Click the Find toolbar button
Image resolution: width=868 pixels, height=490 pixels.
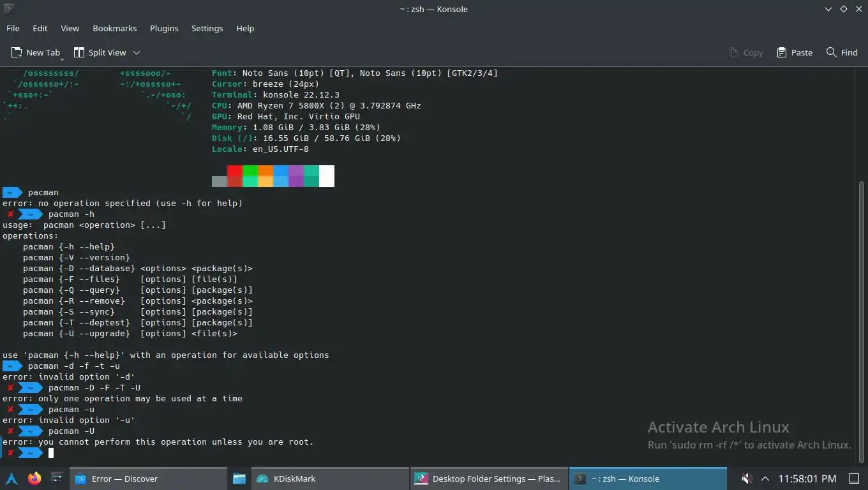coord(842,52)
